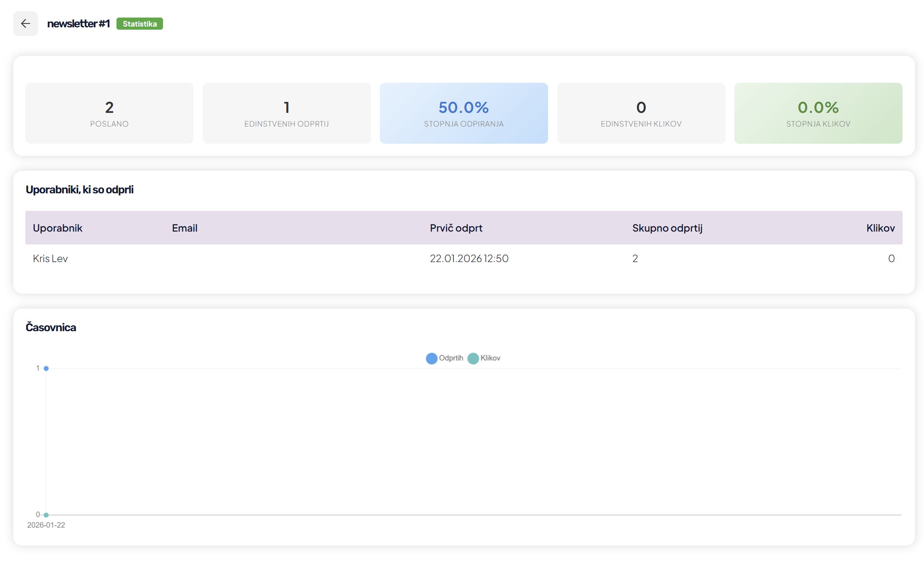Click the Email column header

[184, 228]
